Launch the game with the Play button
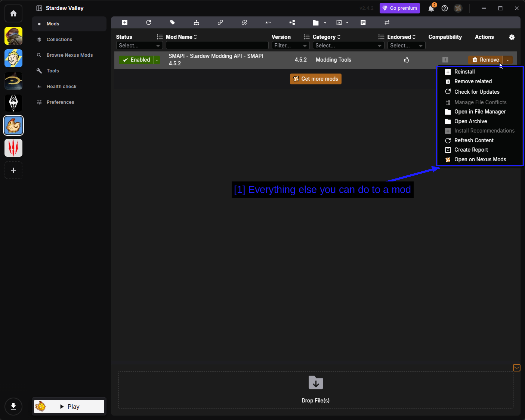The height and width of the screenshot is (420, 525). tap(69, 407)
